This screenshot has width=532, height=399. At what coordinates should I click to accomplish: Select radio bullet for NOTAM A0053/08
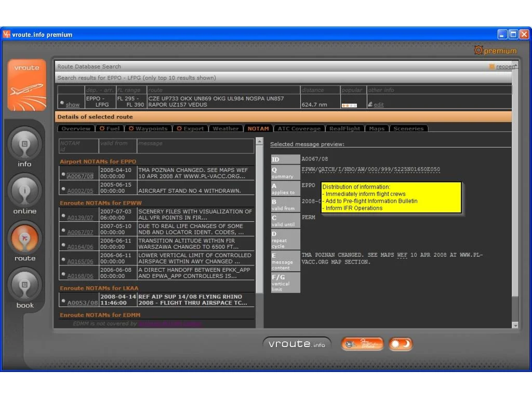tap(63, 301)
